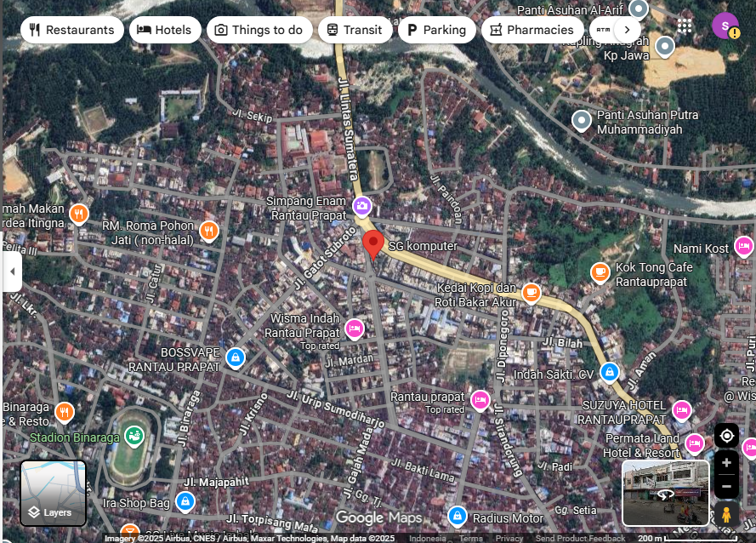Open the Google account avatar
The image size is (756, 543).
[725, 26]
